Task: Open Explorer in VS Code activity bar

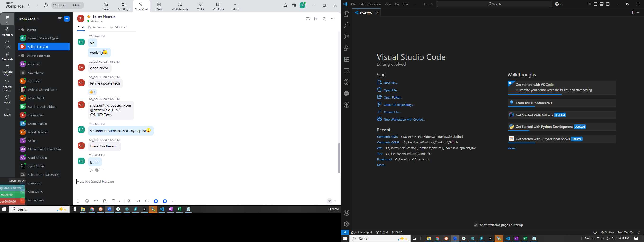Action: 346,14
